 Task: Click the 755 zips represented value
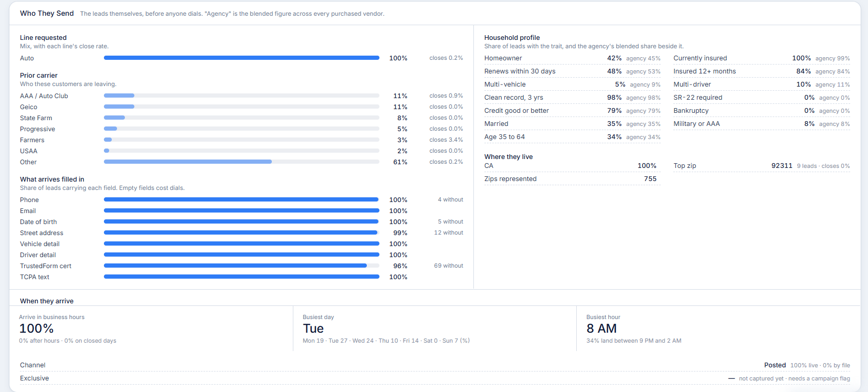coord(650,179)
